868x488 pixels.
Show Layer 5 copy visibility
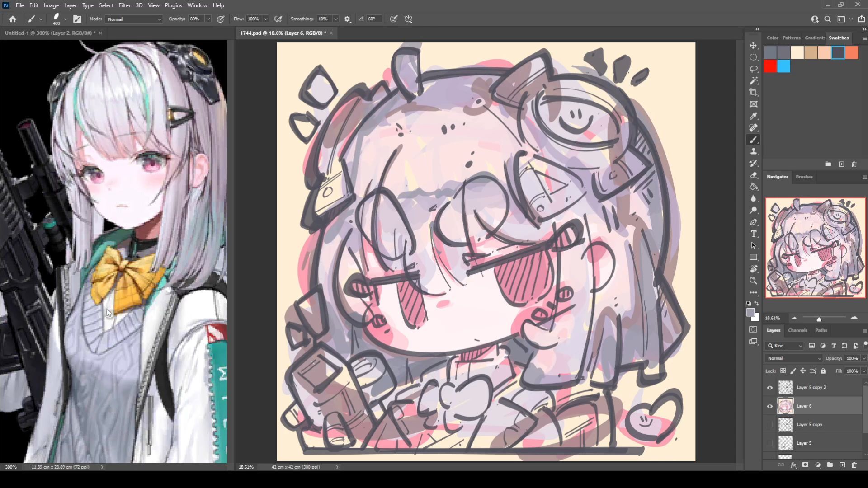(x=770, y=425)
